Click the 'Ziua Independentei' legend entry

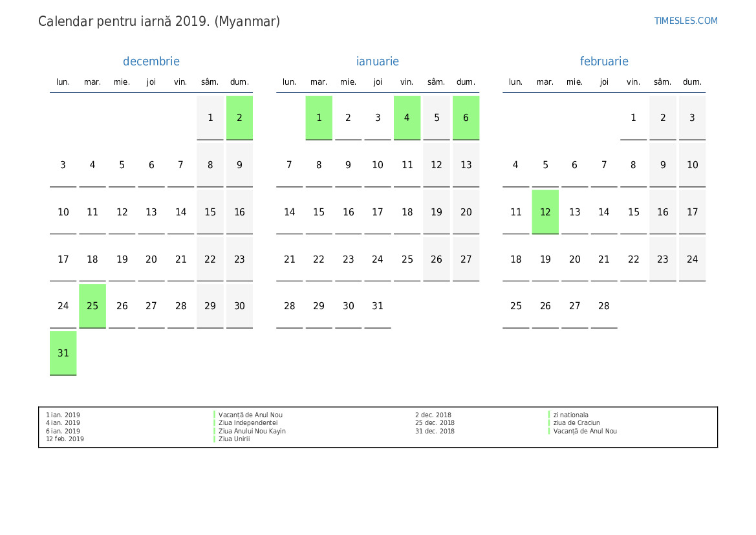248,422
